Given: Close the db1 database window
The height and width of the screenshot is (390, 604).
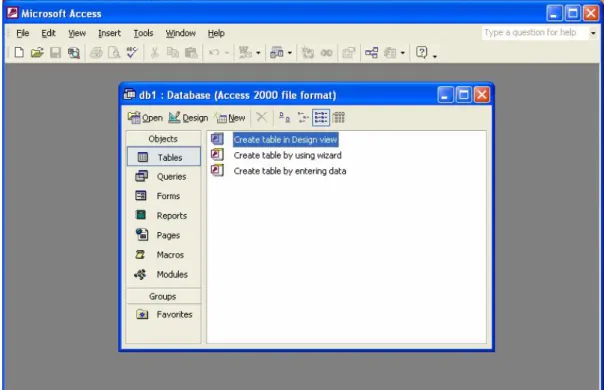Looking at the screenshot, I should pos(482,95).
